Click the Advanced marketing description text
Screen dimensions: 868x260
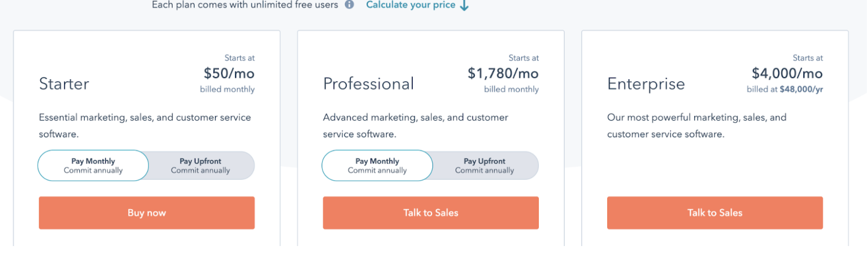[416, 126]
